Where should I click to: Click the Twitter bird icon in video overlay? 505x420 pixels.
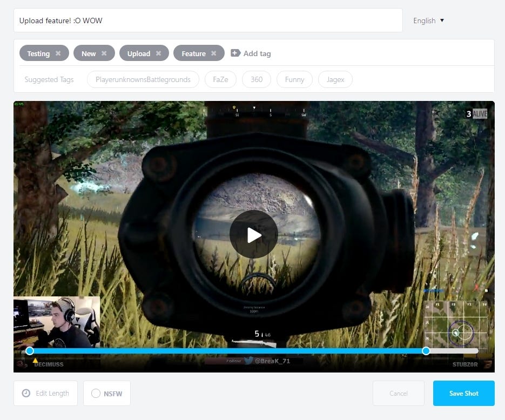(248, 361)
